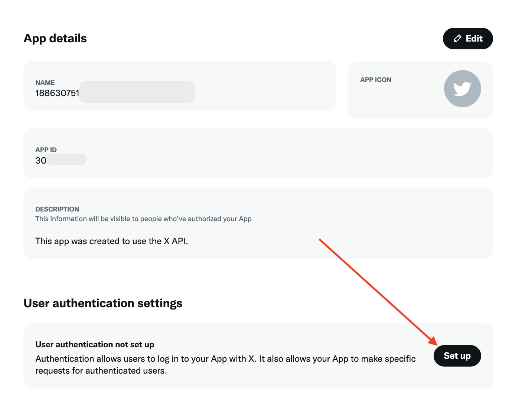Click the pencil icon inside Edit
Viewport: 522px width, 420px height.
tap(457, 39)
